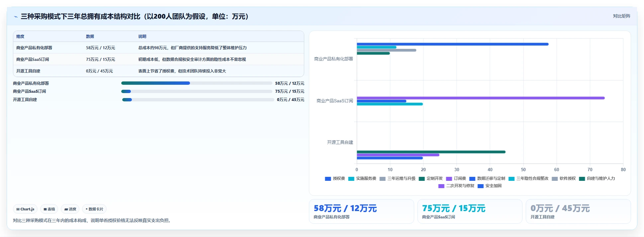Viewport: 644px width, 237px height.
Task: Open the 0万元 / 45万元 data card
Action: point(578,211)
